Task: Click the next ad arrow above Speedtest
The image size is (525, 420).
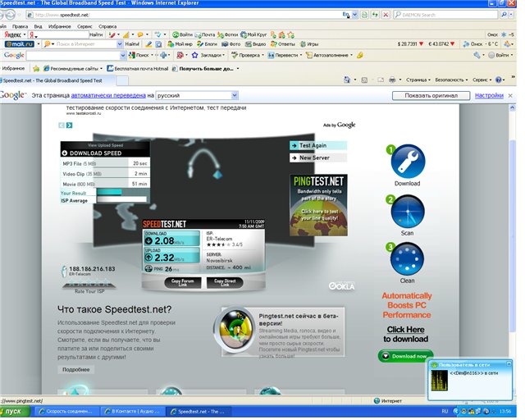Action: pyautogui.click(x=69, y=126)
